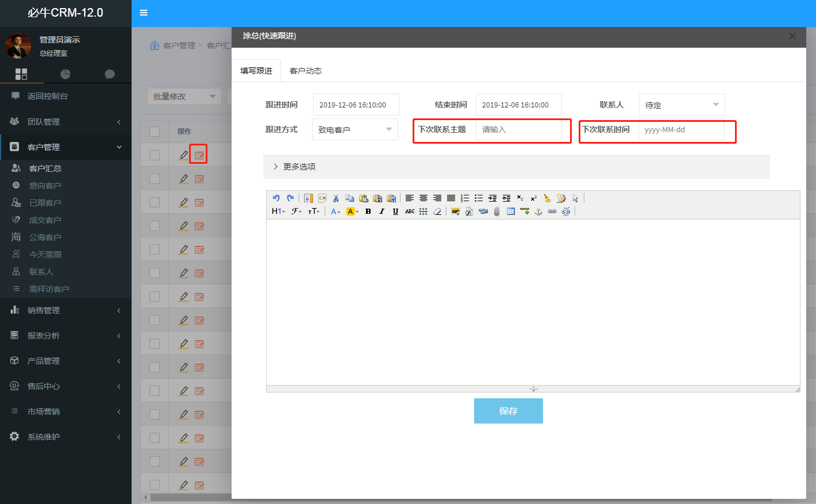Expand 团队管理 in sidebar
Screen dimensions: 816x504
[x=66, y=122]
